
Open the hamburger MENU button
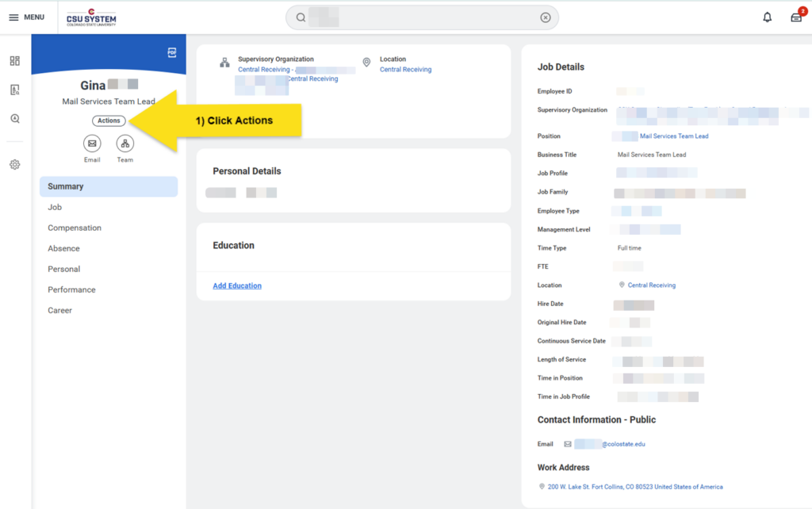pyautogui.click(x=26, y=17)
